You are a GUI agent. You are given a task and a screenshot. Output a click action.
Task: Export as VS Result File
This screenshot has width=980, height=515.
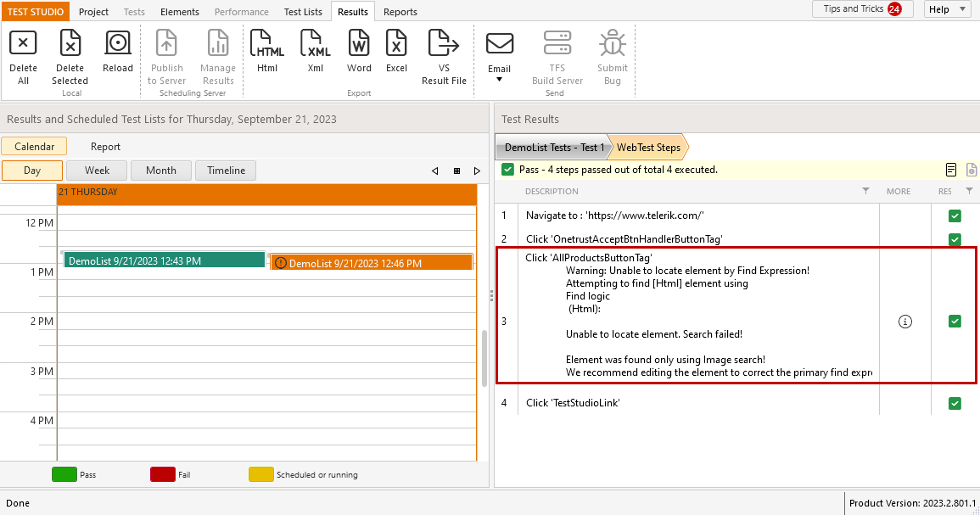(x=444, y=43)
